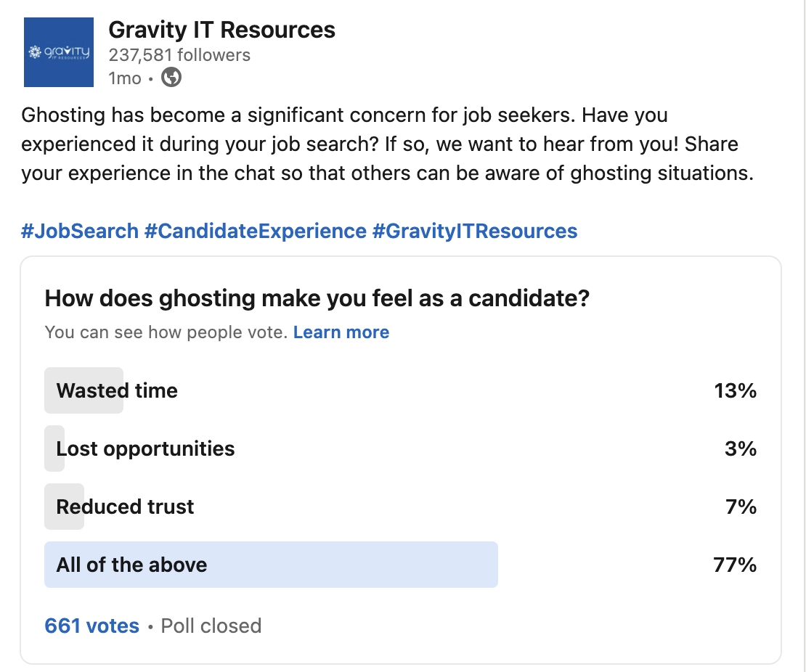Click the 237,581 followers text
This screenshot has height=672, width=806.
[179, 55]
